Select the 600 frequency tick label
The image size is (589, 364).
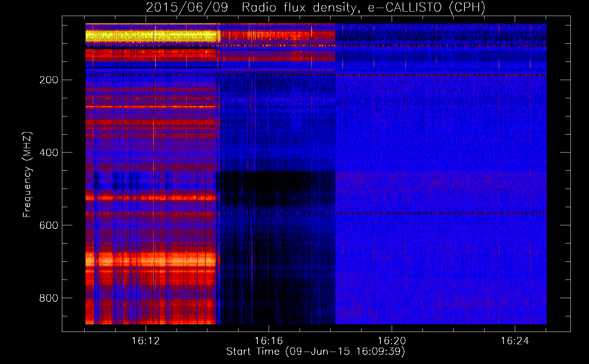[x=49, y=226]
